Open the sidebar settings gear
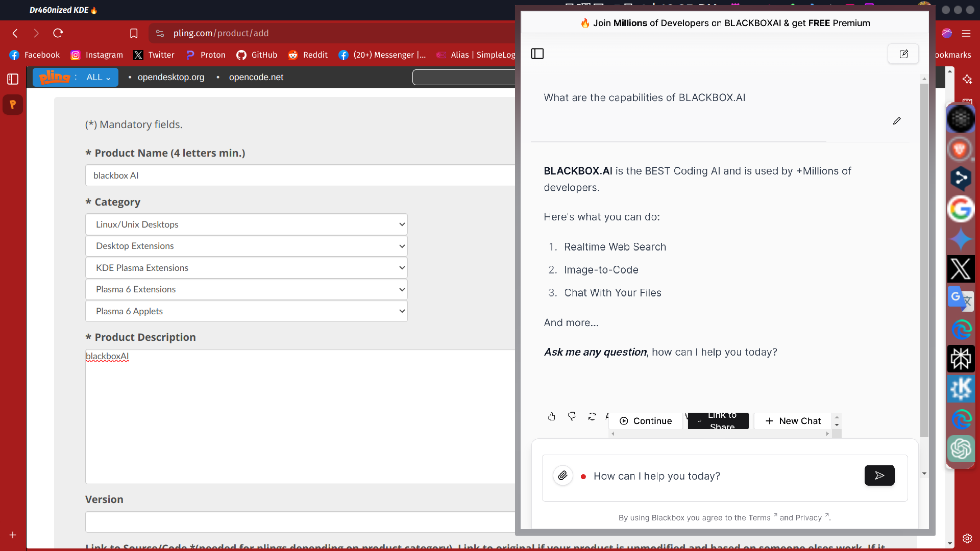This screenshot has height=551, width=980. pyautogui.click(x=967, y=538)
